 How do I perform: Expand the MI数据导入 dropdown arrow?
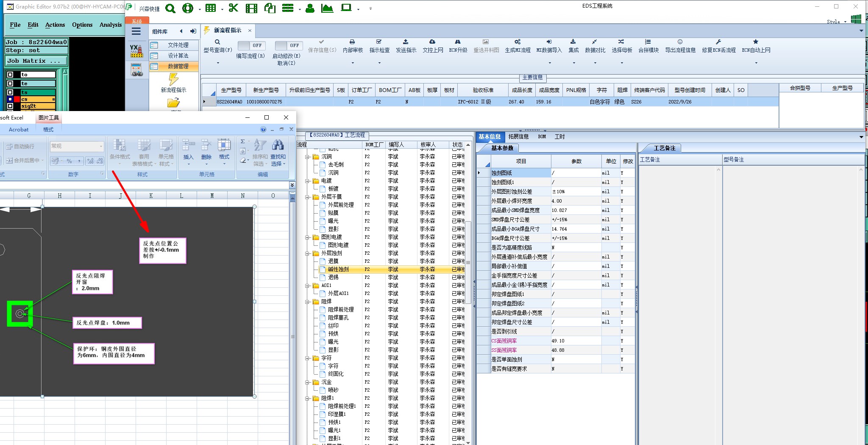pyautogui.click(x=550, y=63)
